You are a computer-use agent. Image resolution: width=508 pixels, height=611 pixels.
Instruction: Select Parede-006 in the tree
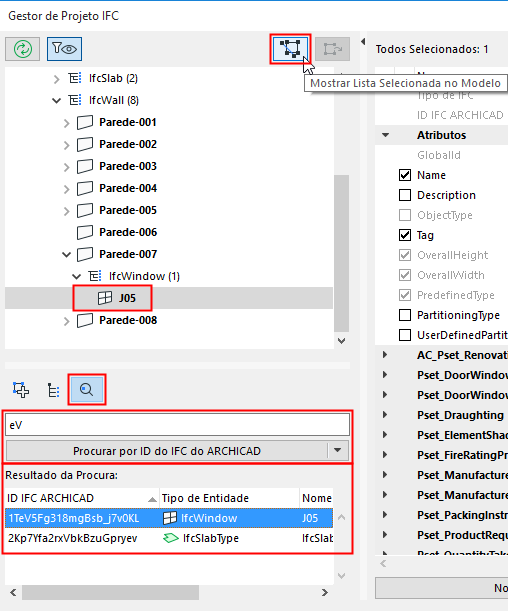click(128, 232)
